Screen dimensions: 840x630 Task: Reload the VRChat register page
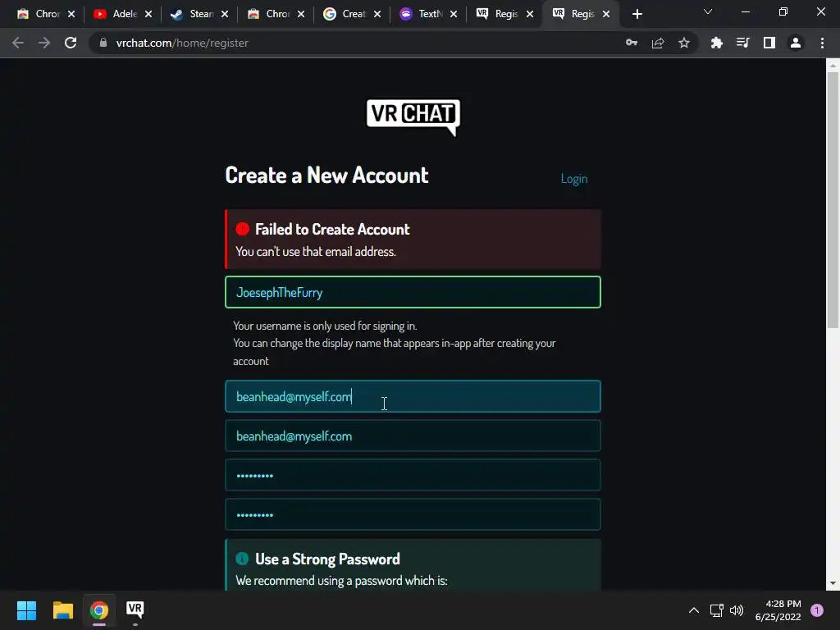(x=71, y=43)
